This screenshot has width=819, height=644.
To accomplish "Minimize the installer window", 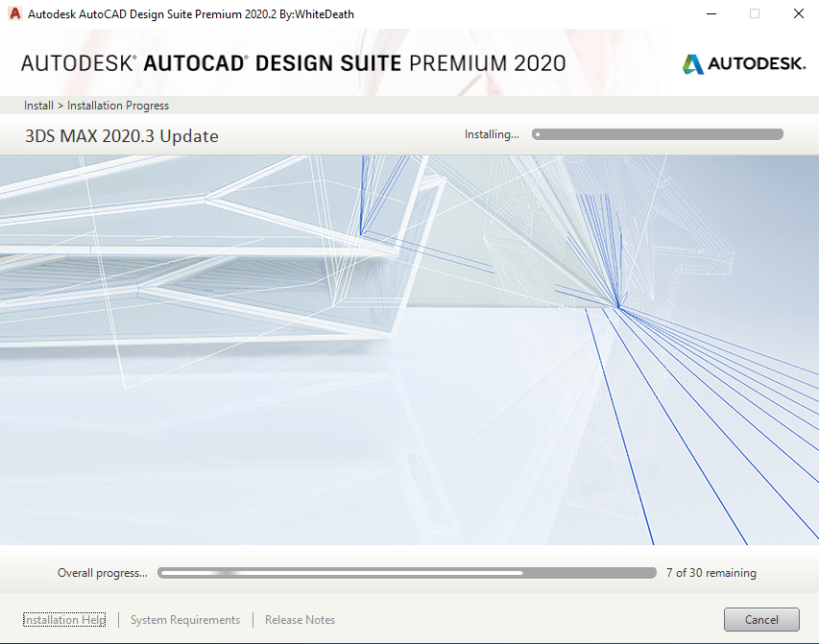I will tap(711, 14).
